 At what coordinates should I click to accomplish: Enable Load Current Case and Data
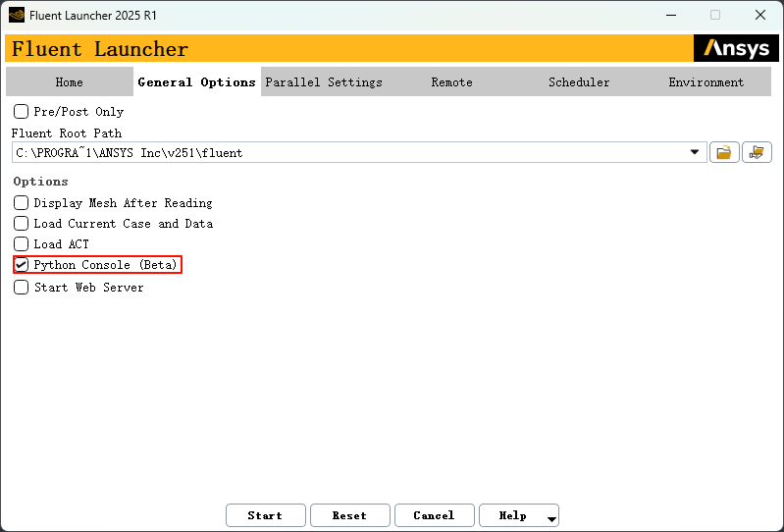pyautogui.click(x=21, y=223)
